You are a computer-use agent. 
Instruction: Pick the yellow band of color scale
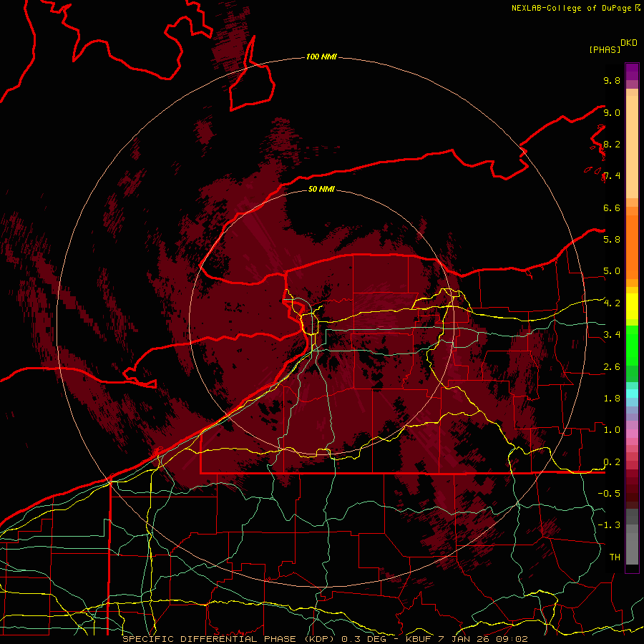click(632, 306)
